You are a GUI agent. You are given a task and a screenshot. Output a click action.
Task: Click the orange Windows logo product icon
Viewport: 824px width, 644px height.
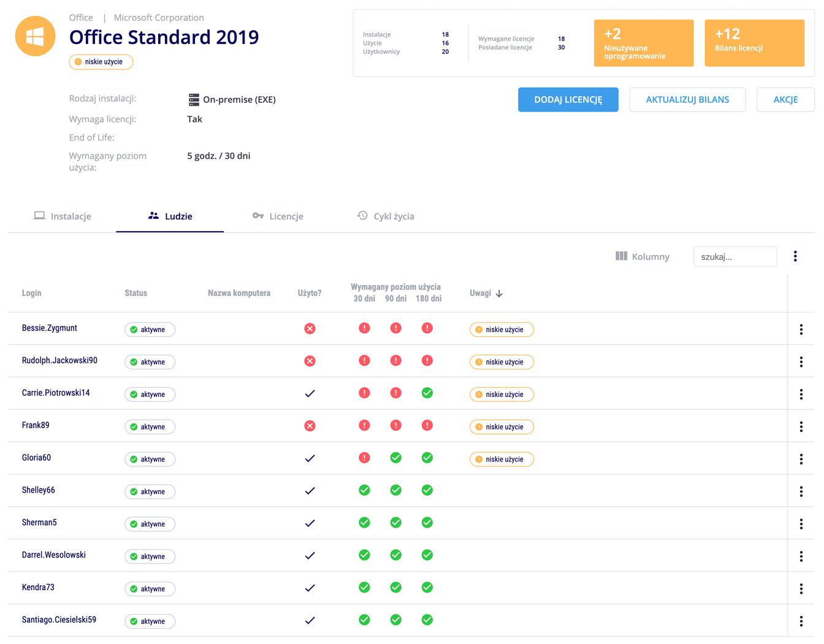click(35, 36)
